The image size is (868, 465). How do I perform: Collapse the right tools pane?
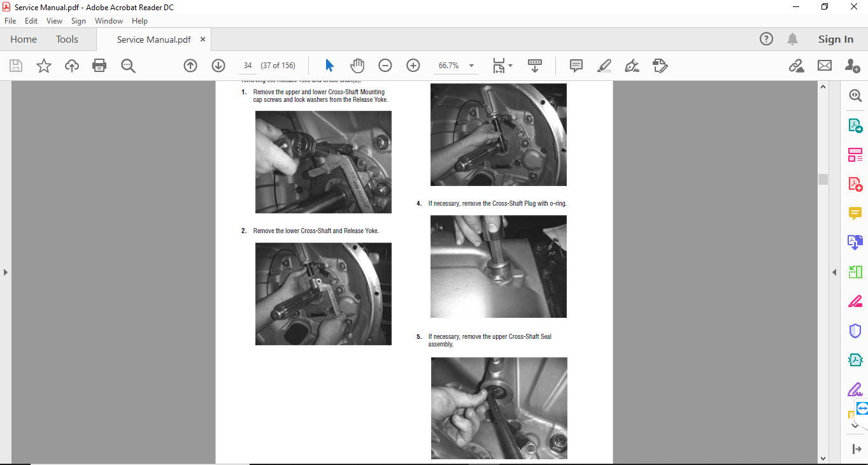point(834,272)
